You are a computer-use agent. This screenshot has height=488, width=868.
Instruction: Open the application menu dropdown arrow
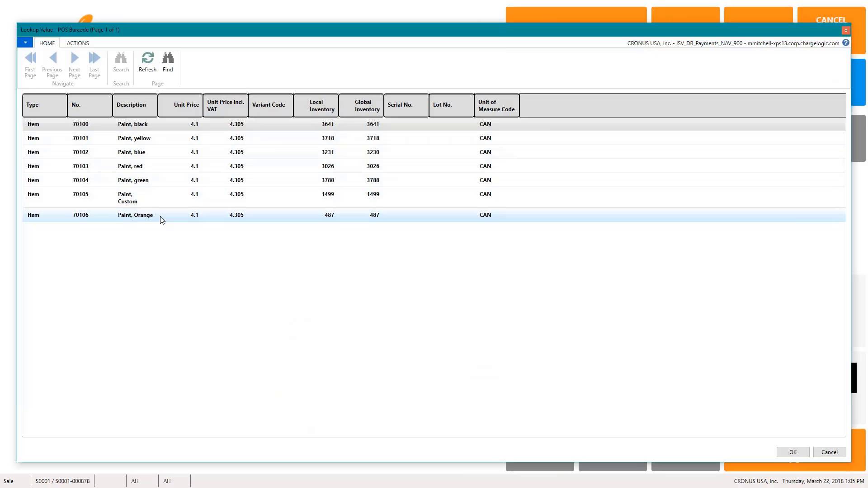point(25,42)
